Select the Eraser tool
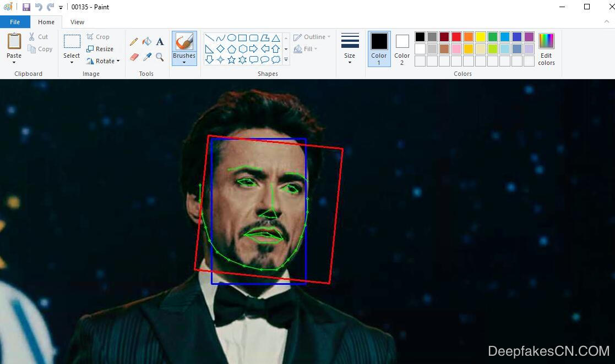 (134, 57)
